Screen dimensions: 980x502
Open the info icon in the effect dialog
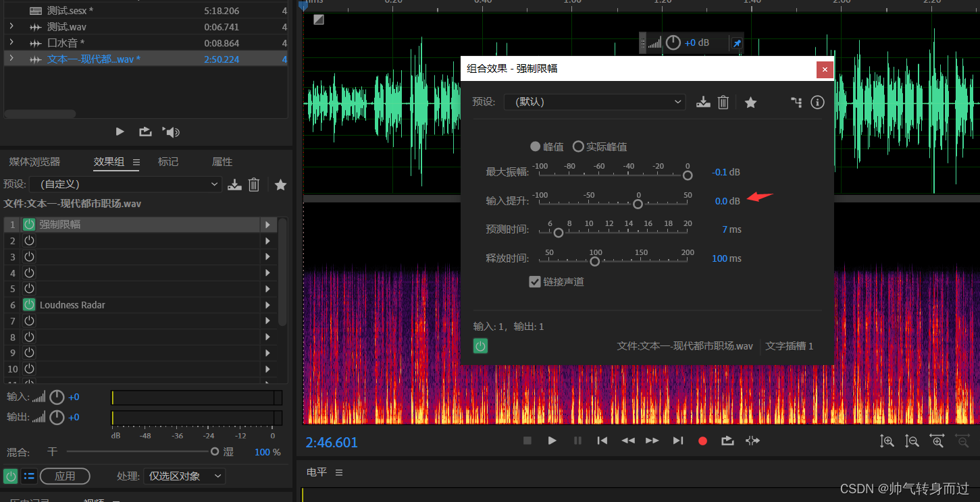(817, 103)
